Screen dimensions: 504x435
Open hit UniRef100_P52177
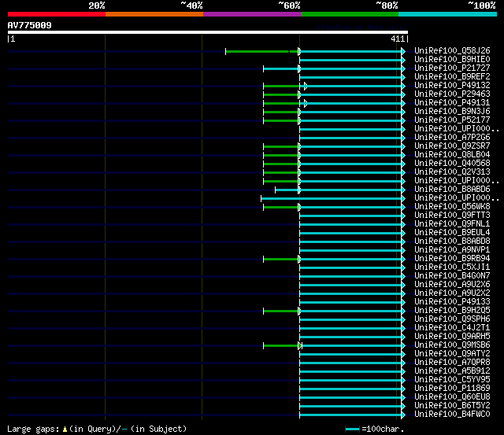[452, 120]
